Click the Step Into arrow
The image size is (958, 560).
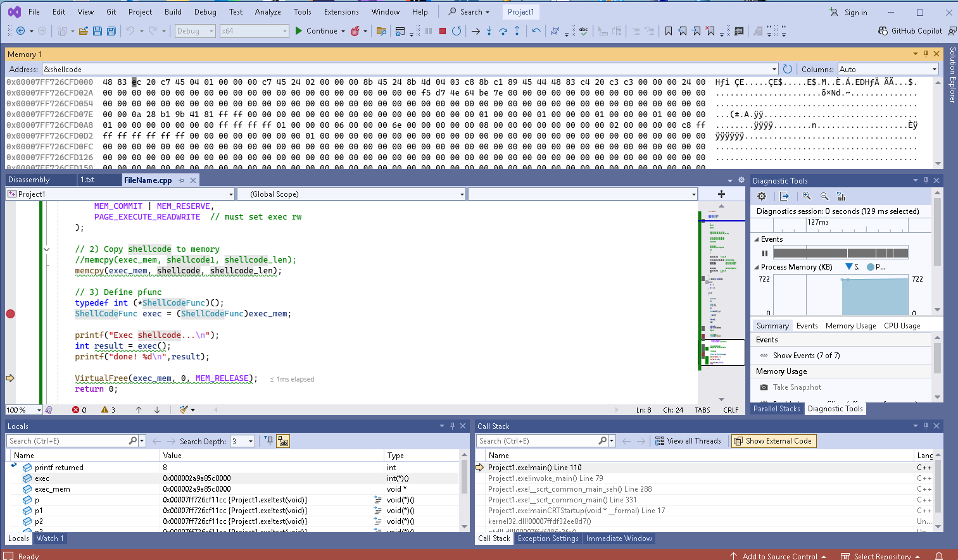pyautogui.click(x=489, y=30)
